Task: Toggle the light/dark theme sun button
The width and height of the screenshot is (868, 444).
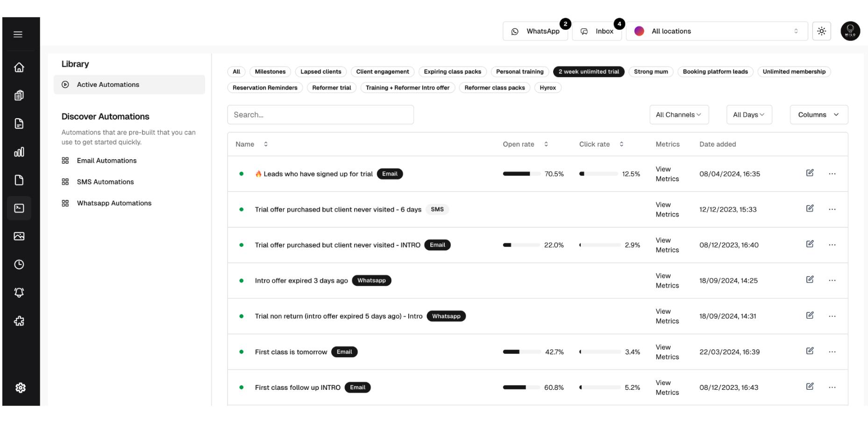Action: (821, 31)
